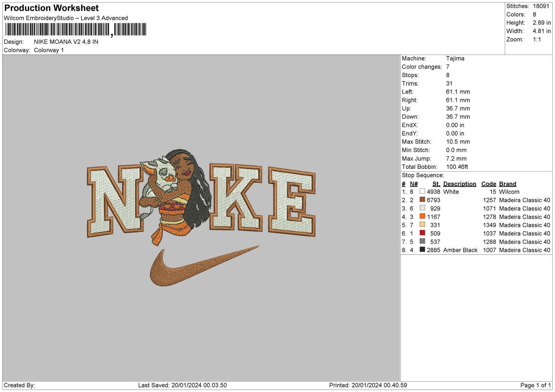Image resolution: width=555 pixels, height=392 pixels.
Task: Click the 'N#' column header
Action: pyautogui.click(x=414, y=184)
